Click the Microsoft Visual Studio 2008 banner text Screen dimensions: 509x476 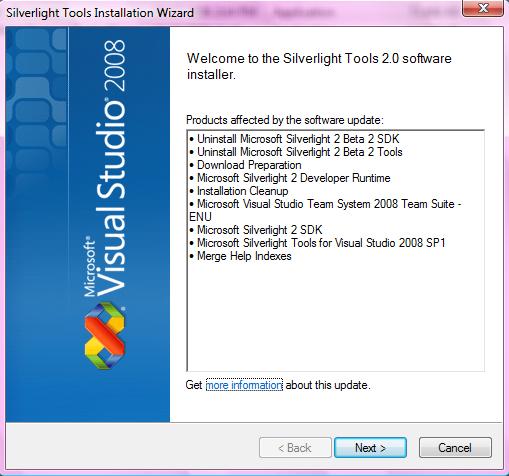(x=105, y=168)
